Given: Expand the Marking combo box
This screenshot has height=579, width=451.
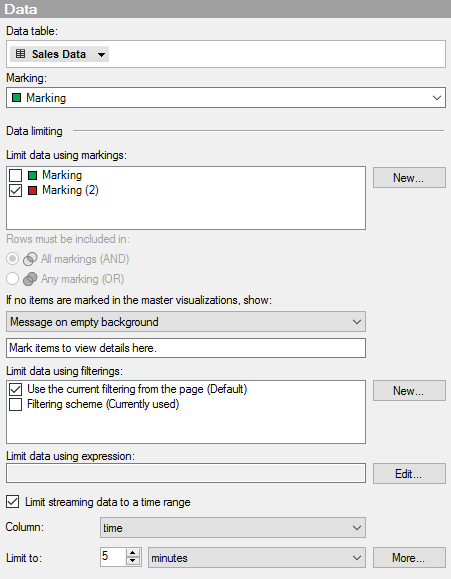Looking at the screenshot, I should click(437, 98).
